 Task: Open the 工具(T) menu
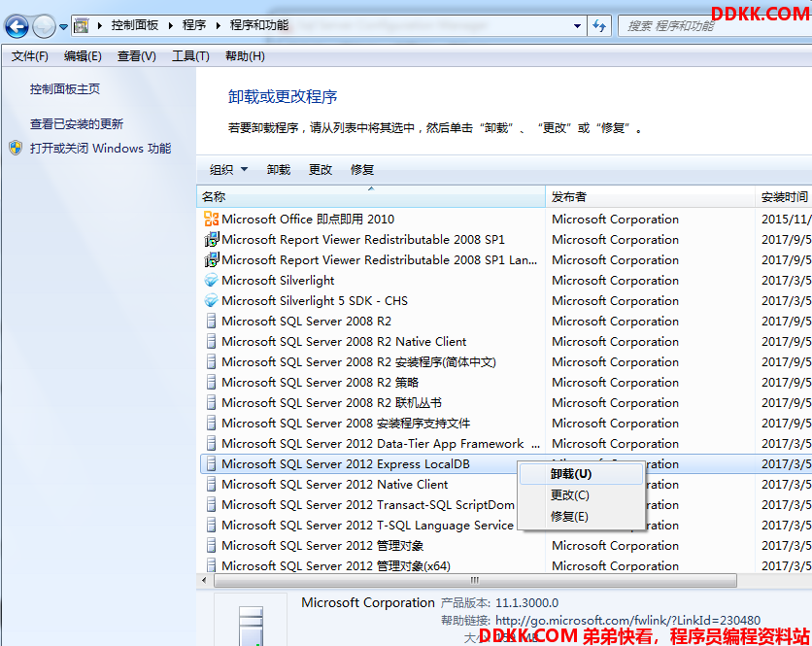[190, 56]
